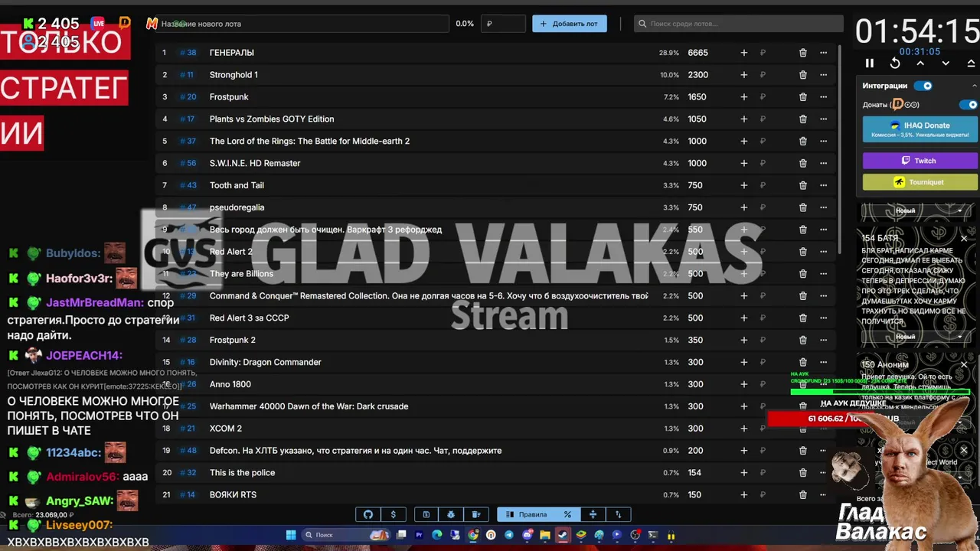Add amount to ГЕНЕРАЛЫ lot with plus
This screenshot has height=551, width=980.
[x=743, y=53]
